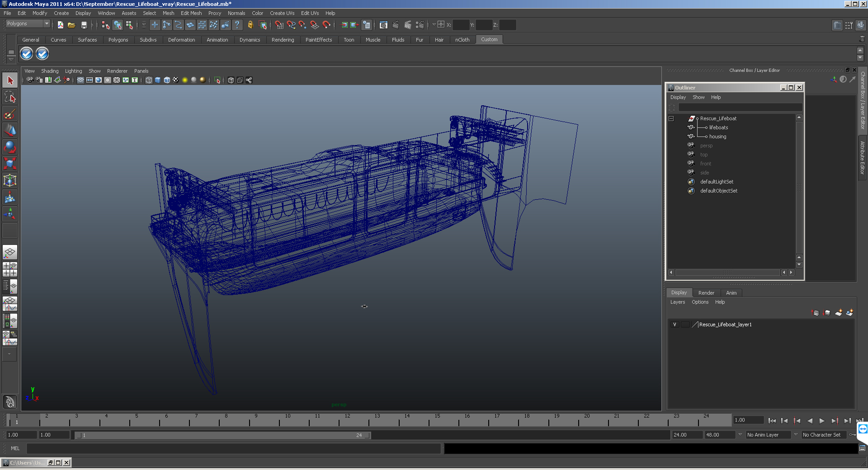Open the Outliner Show menu
Viewport: 868px width, 470px height.
coord(698,97)
